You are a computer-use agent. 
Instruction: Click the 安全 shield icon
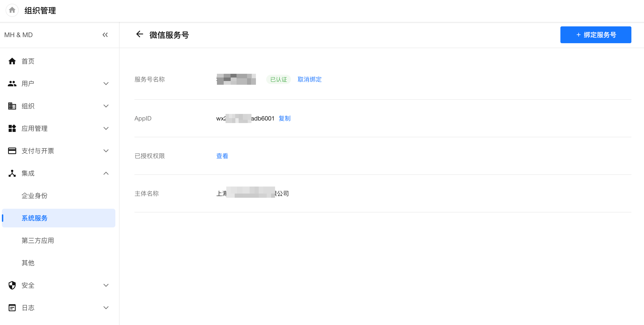pos(12,285)
